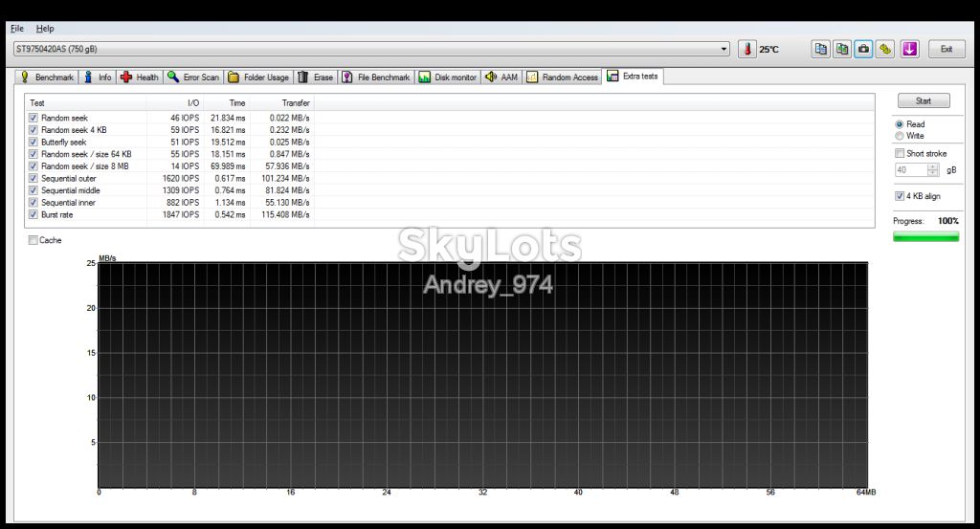Switch to the Benchmark tab

pyautogui.click(x=47, y=77)
